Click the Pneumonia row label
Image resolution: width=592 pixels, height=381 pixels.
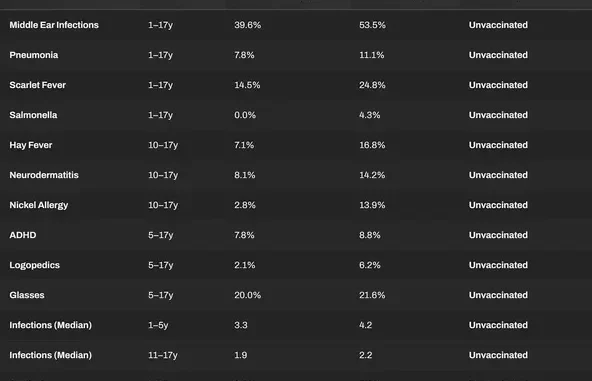pos(34,55)
